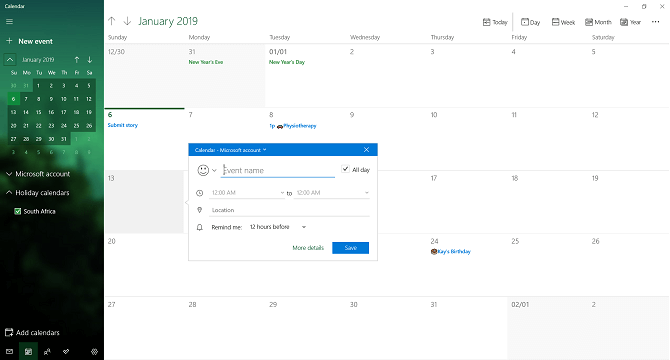Screen dimensions: 670x360
Task: Open the Submit story event
Action: (x=123, y=125)
